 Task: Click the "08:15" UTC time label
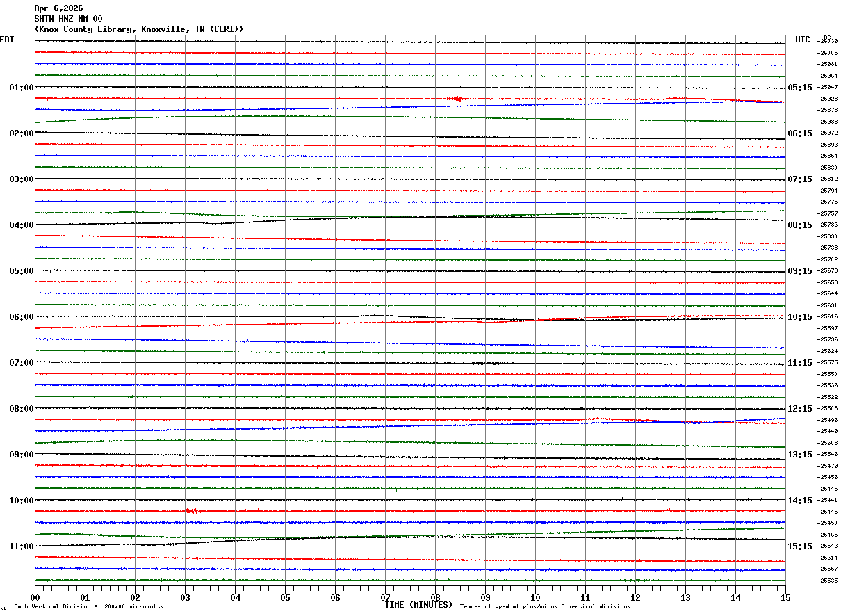tap(800, 225)
